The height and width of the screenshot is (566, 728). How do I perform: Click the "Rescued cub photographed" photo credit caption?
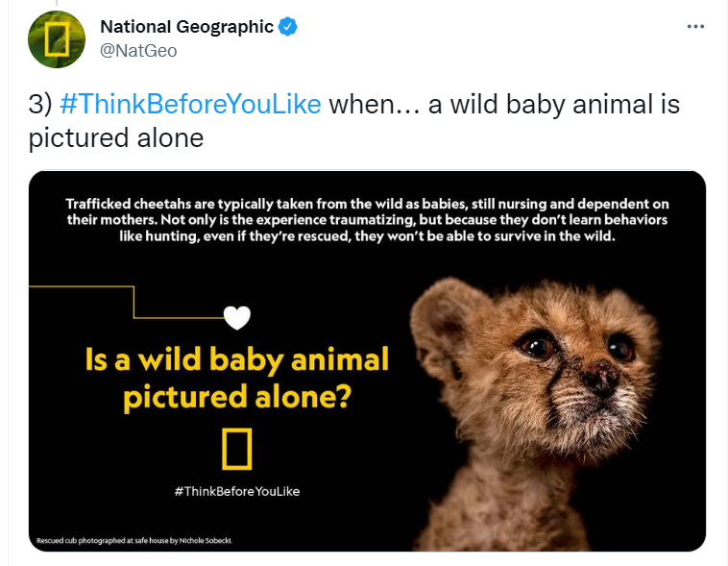tap(134, 540)
